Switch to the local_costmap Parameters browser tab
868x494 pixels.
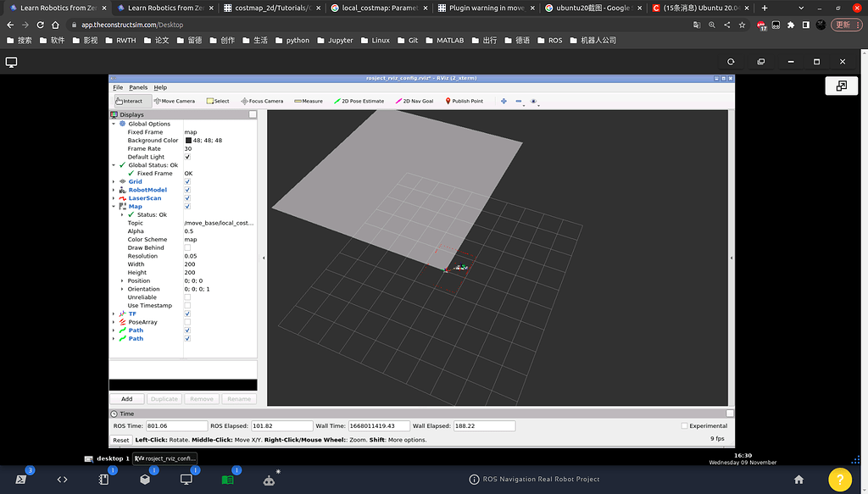pos(379,8)
